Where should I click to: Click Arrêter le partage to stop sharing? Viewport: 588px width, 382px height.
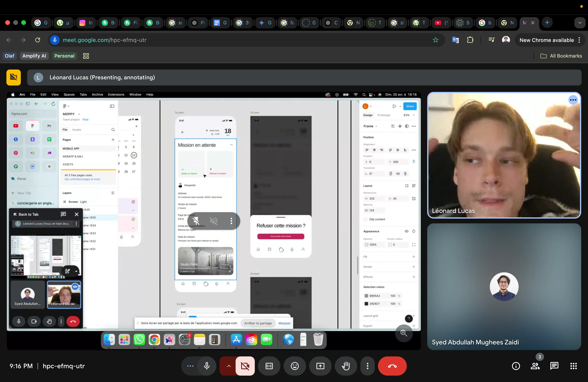[x=258, y=323]
